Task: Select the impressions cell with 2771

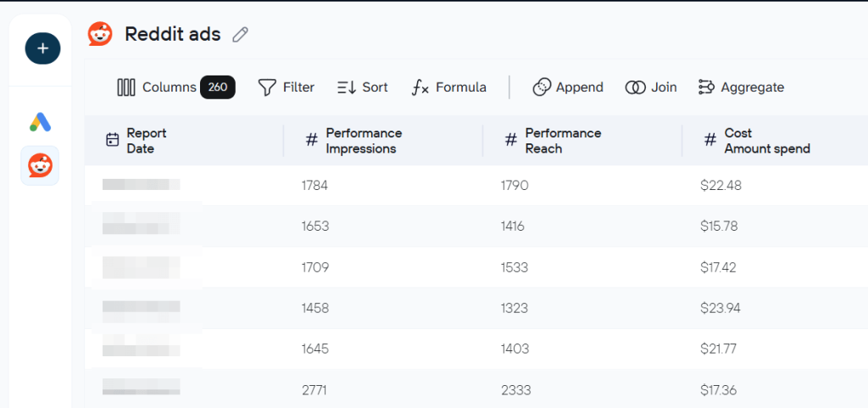Action: (314, 390)
